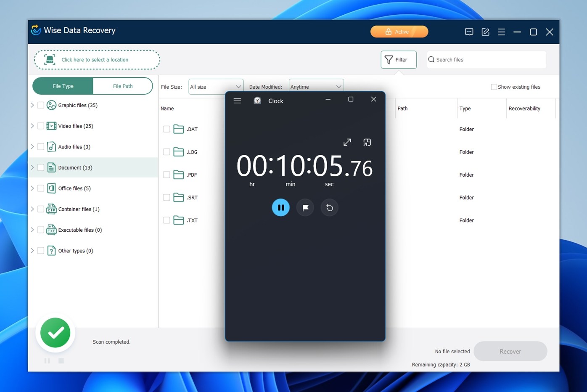Click the Office files category icon
587x392 pixels.
click(x=51, y=188)
